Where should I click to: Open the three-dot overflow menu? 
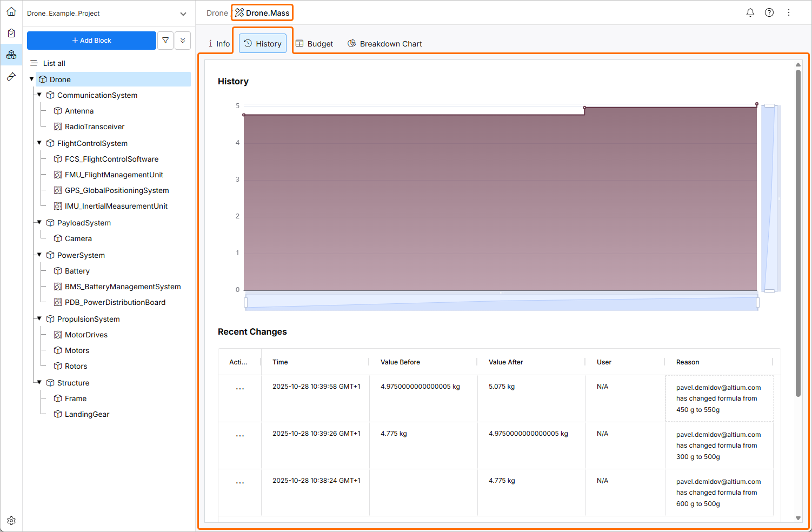pyautogui.click(x=789, y=12)
